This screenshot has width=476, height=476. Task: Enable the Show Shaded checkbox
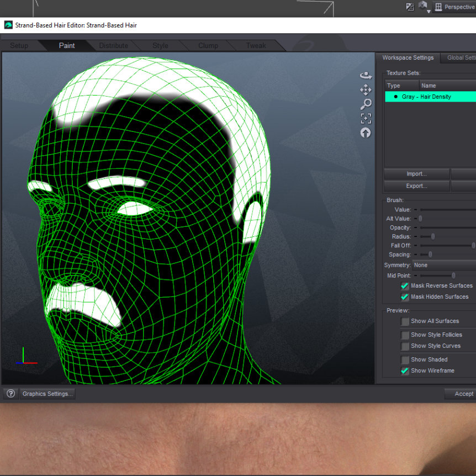click(x=405, y=359)
